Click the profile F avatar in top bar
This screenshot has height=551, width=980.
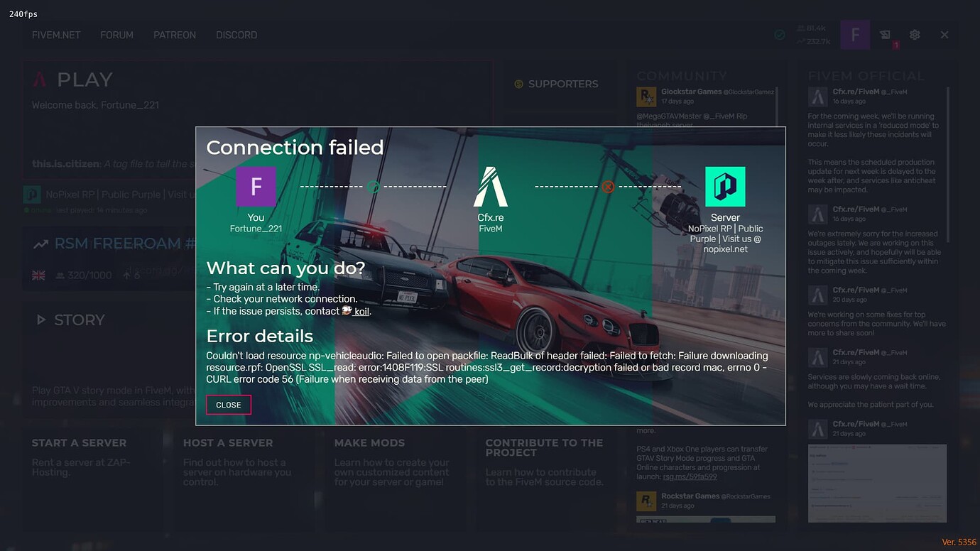855,35
